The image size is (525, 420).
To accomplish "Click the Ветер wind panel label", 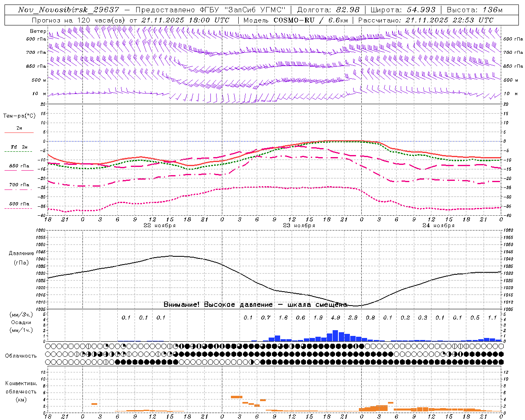I will (x=38, y=31).
